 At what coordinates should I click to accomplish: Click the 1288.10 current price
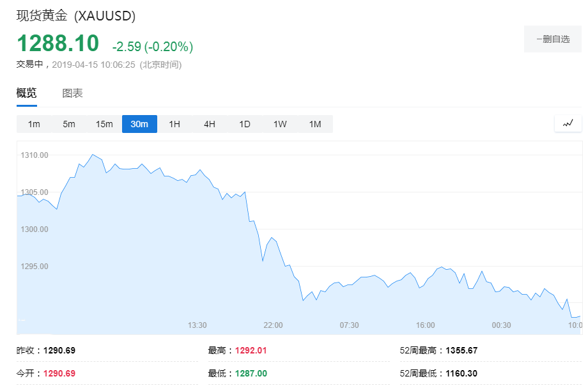[58, 43]
